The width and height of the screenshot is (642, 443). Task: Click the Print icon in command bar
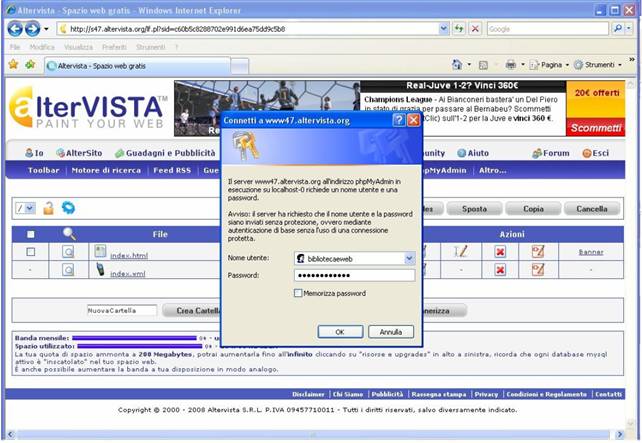click(x=511, y=65)
